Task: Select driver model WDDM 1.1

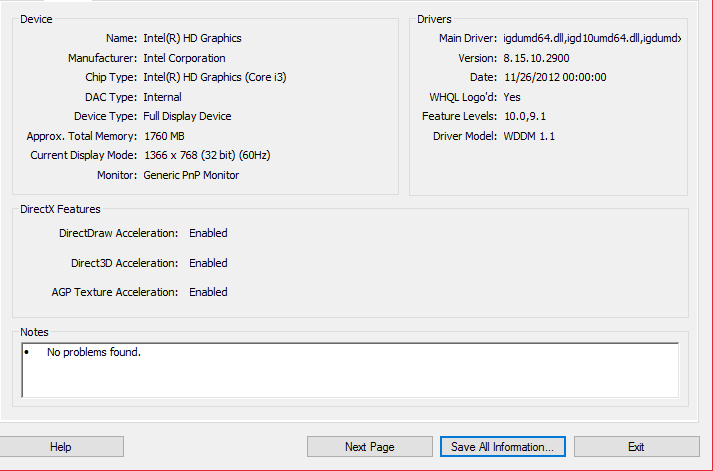Action: pyautogui.click(x=529, y=136)
